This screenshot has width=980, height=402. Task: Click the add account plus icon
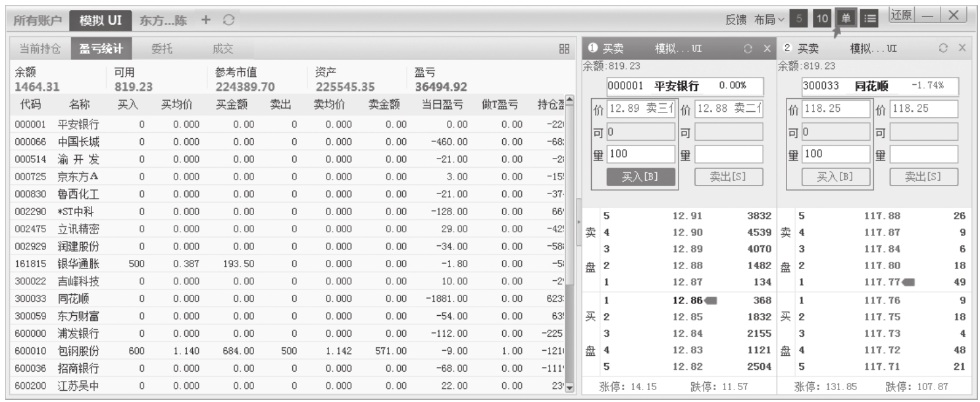click(x=206, y=20)
